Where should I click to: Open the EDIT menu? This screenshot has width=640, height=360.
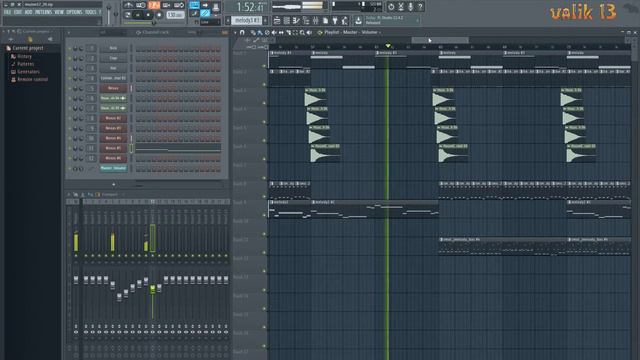[18, 12]
